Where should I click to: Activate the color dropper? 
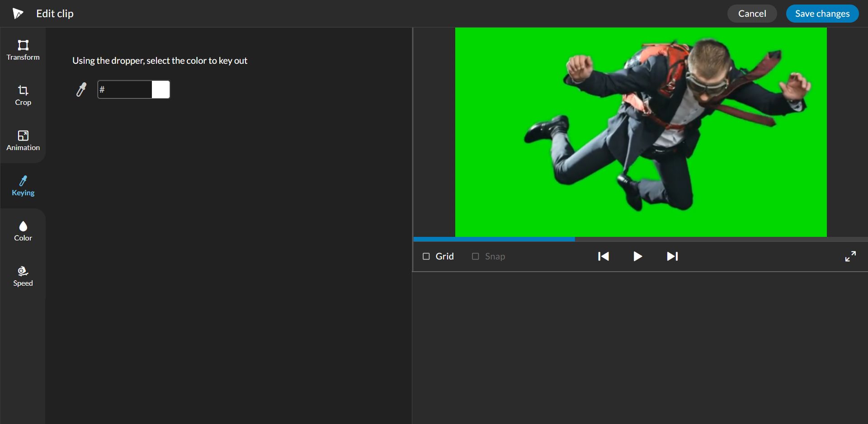tap(81, 90)
